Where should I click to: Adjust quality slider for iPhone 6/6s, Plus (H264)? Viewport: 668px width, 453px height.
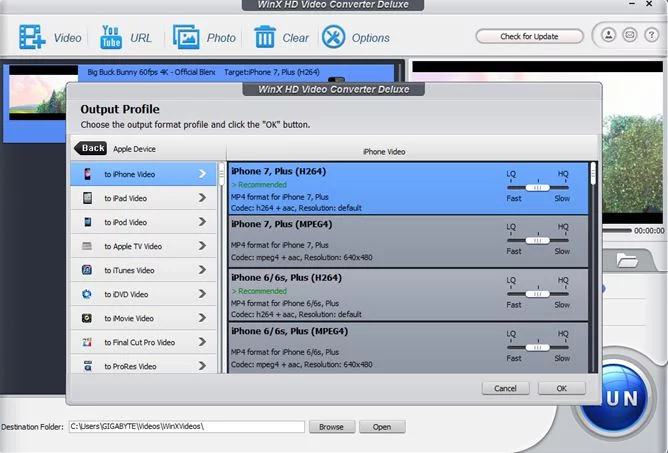538,294
